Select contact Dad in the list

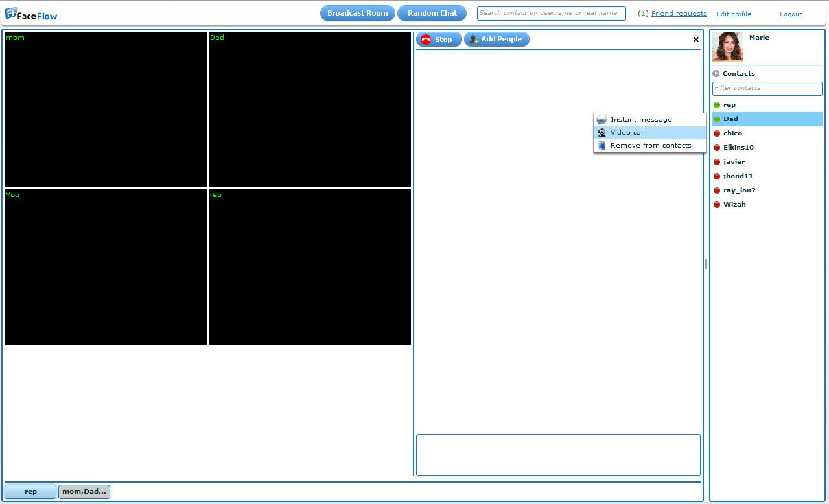(767, 119)
